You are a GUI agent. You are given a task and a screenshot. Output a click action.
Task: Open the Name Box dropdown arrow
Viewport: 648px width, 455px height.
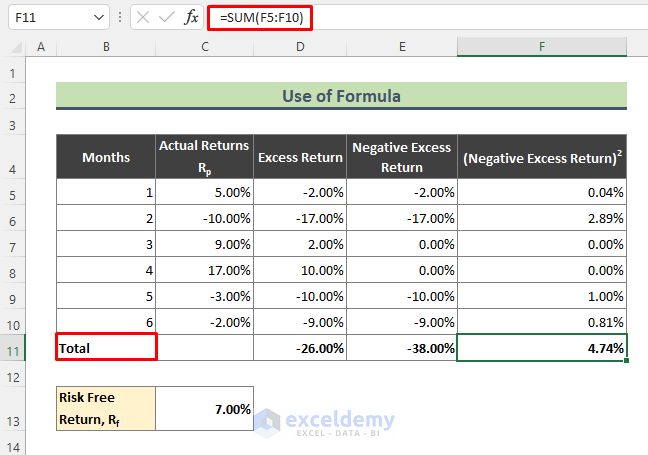pos(98,17)
